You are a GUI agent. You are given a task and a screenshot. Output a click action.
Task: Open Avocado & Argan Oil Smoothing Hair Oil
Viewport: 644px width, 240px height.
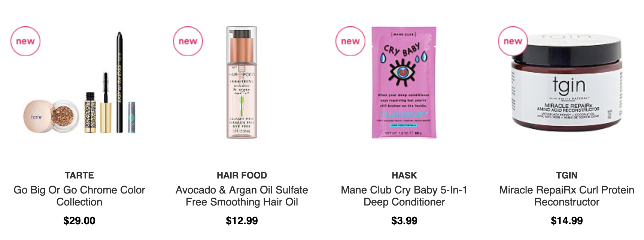[x=242, y=196]
